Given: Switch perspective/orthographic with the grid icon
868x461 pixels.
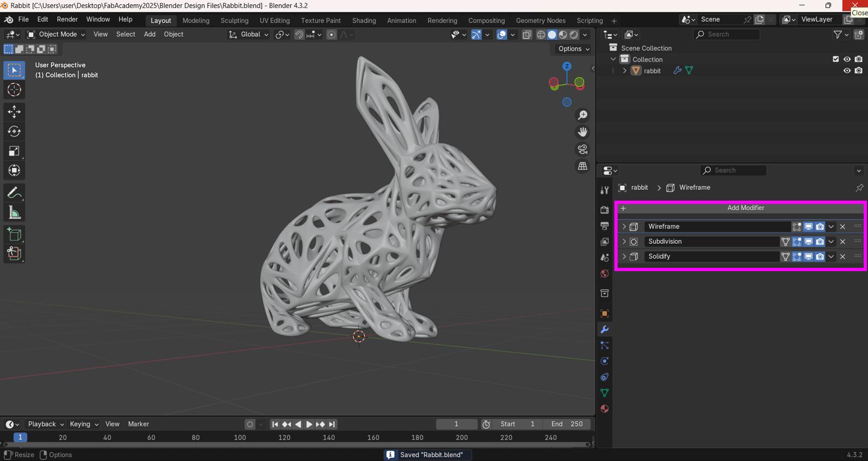Looking at the screenshot, I should (x=583, y=166).
